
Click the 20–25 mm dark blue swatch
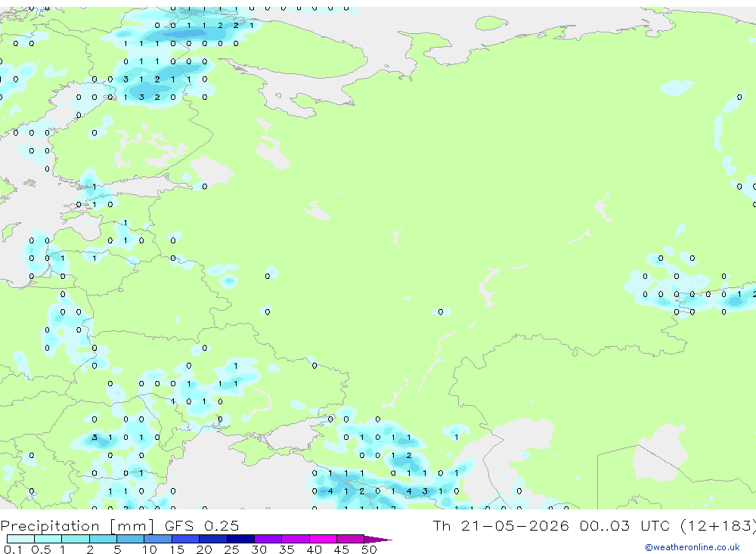click(213, 539)
